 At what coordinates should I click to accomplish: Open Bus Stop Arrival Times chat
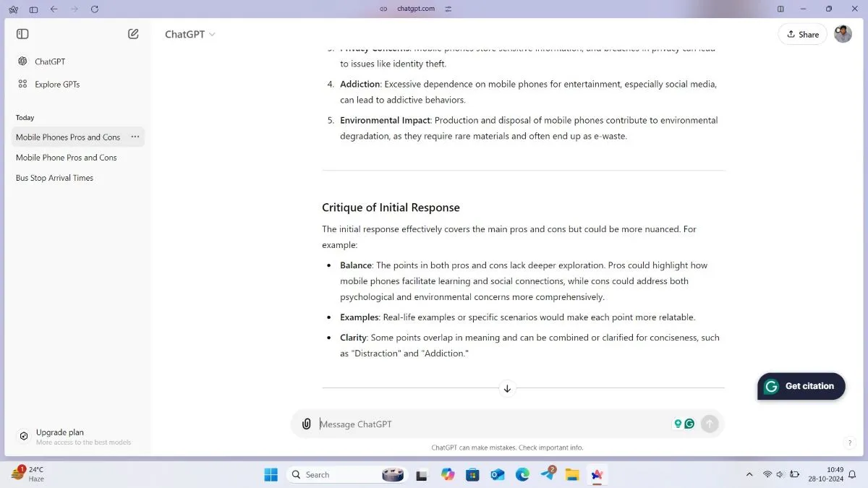[55, 177]
